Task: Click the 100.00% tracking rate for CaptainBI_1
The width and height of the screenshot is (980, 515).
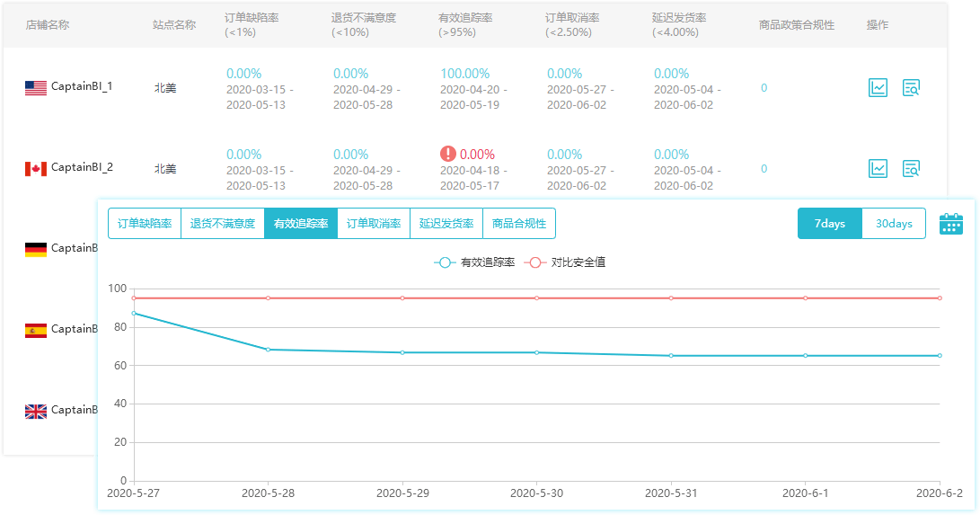Action: click(464, 74)
